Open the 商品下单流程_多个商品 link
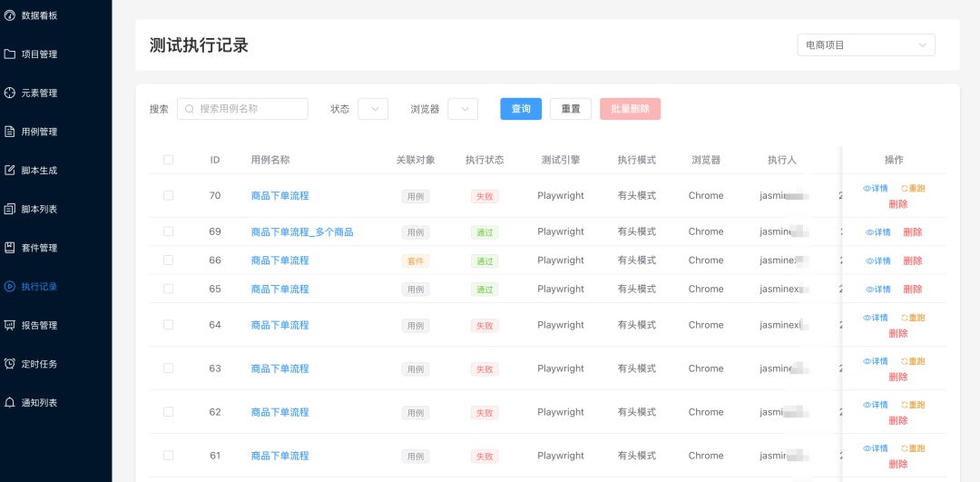The width and height of the screenshot is (980, 482). coord(302,232)
